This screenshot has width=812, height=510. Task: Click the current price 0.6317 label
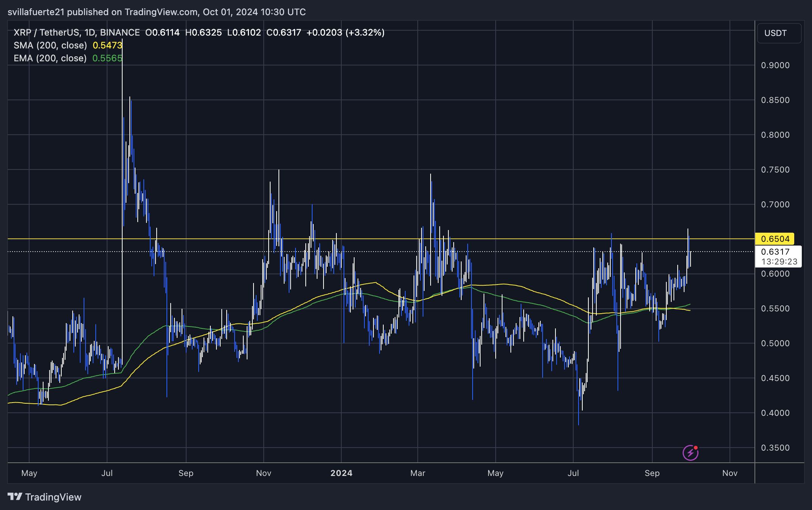[x=775, y=252]
